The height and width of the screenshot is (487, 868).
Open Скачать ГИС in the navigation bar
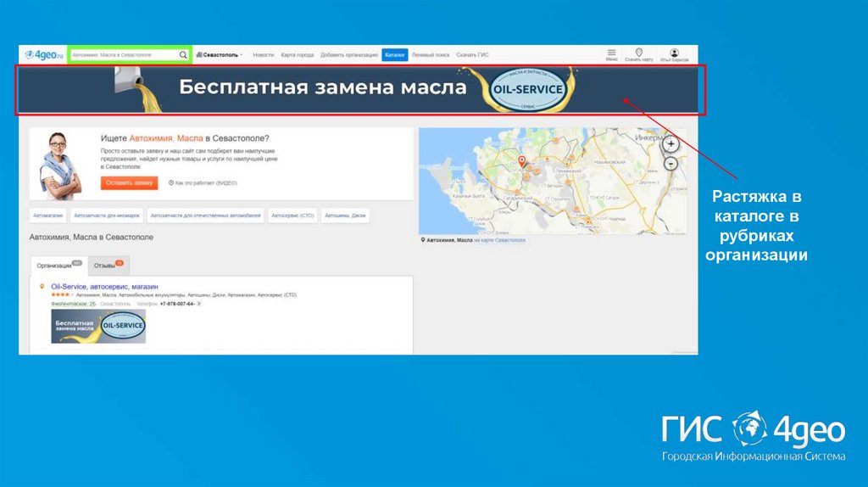tap(473, 55)
